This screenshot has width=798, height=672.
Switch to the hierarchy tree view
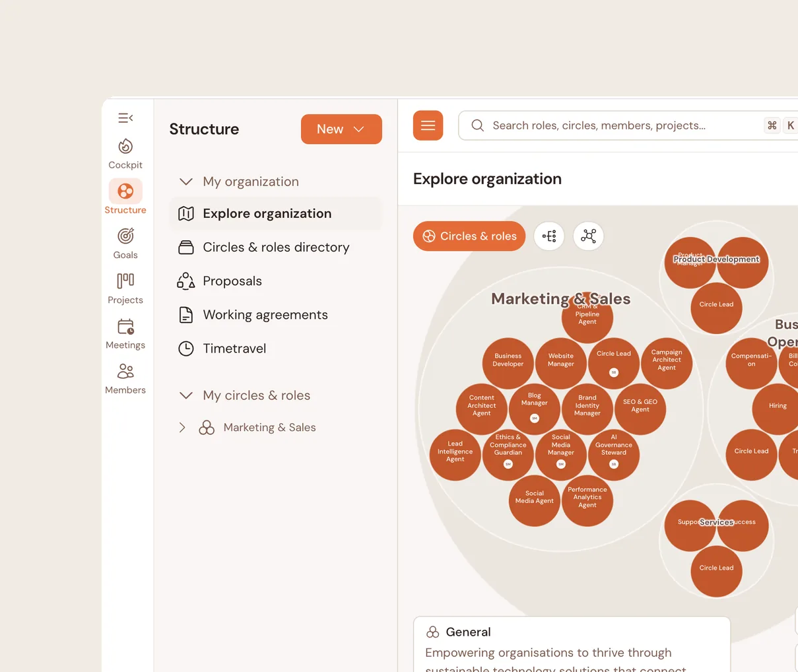[x=549, y=236]
